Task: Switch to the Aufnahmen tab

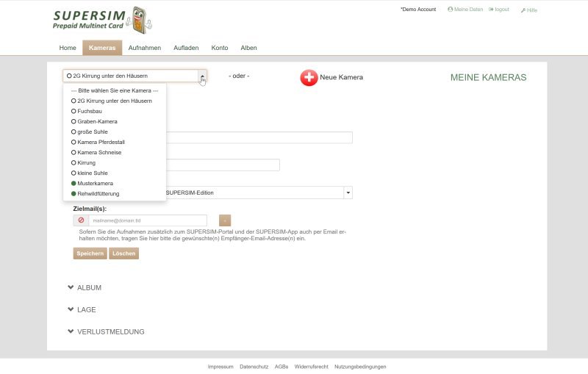Action: pyautogui.click(x=145, y=48)
